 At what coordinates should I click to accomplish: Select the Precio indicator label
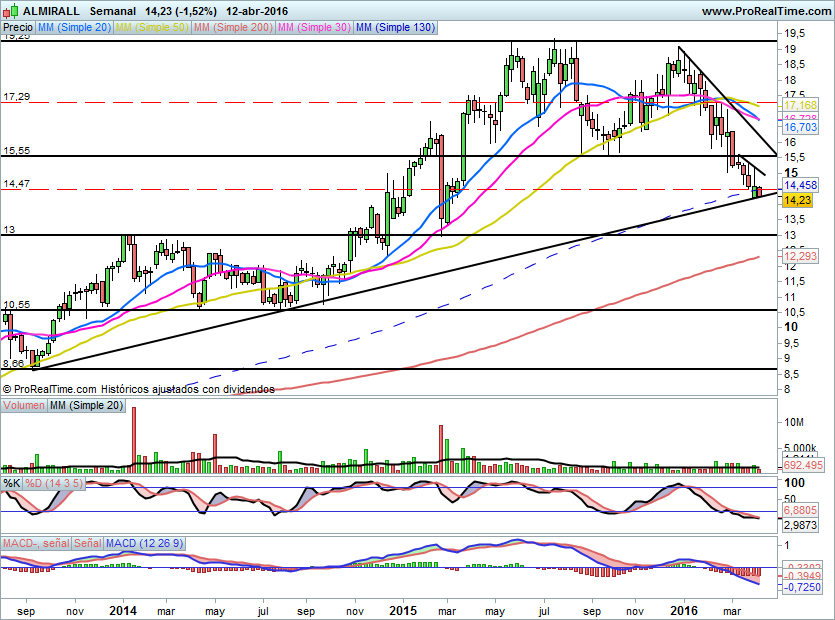(x=18, y=27)
